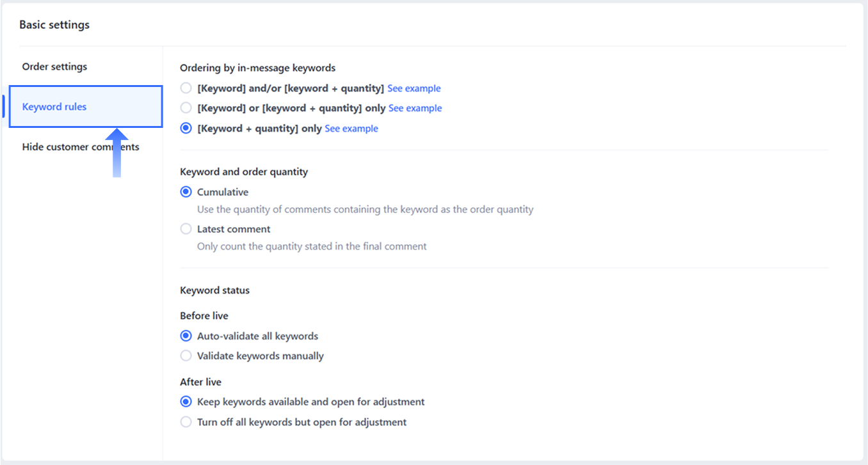The height and width of the screenshot is (465, 868).
Task: Click the 'Only count the quantity' description text
Action: pos(312,246)
